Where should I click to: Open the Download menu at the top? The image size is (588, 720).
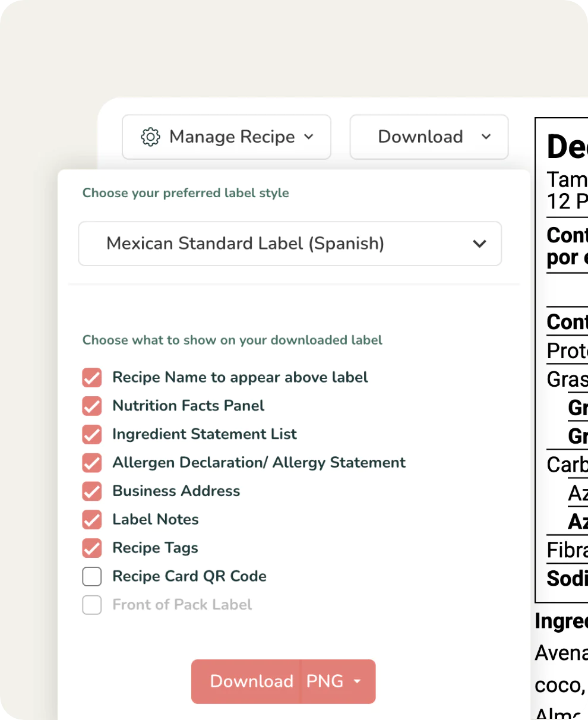(x=421, y=137)
